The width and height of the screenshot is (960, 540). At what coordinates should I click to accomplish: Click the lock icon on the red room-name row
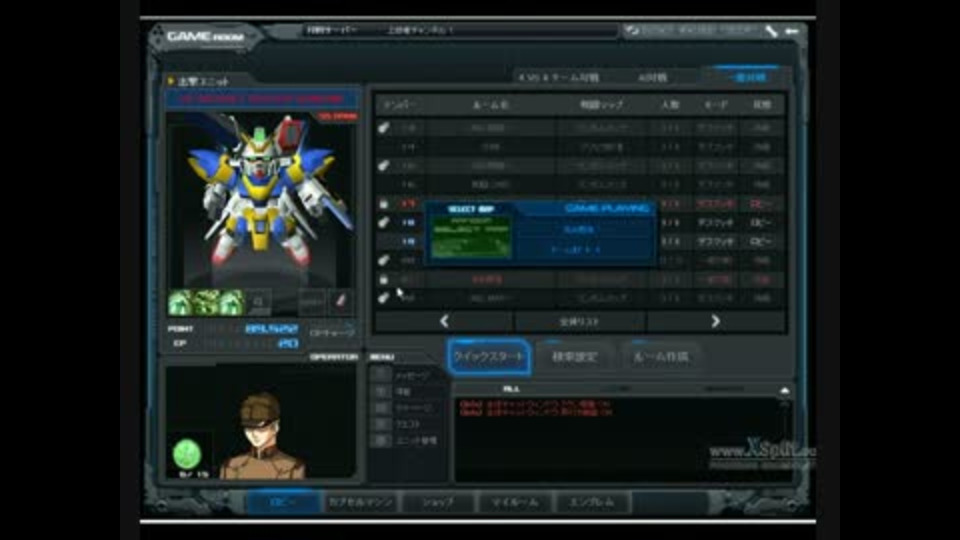383,279
